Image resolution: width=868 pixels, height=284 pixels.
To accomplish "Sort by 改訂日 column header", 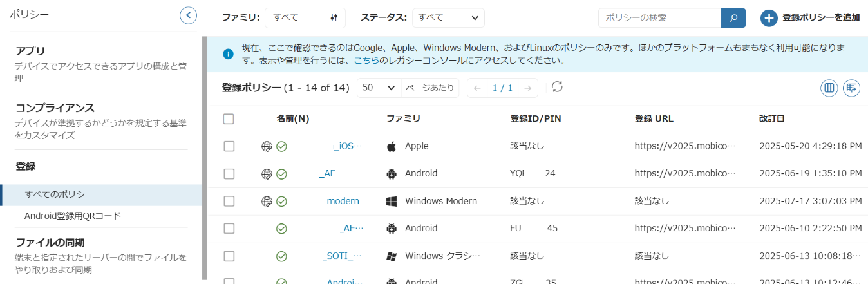I will (771, 119).
